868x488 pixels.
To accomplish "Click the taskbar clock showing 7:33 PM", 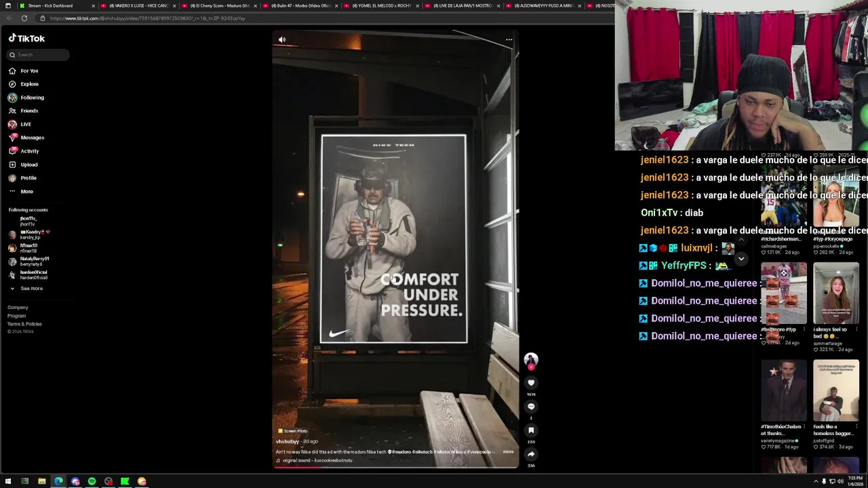I will pos(855,481).
